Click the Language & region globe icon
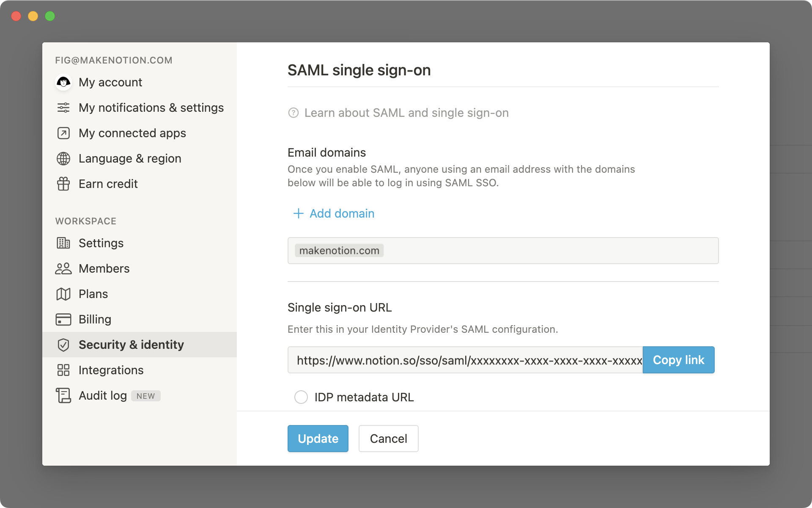 [x=63, y=158]
